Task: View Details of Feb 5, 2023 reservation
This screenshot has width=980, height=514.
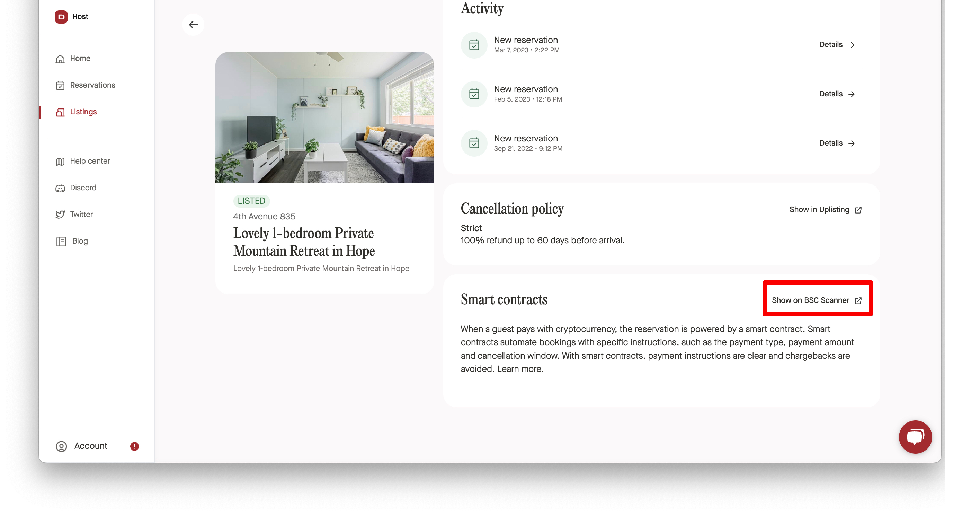Action: coord(837,94)
